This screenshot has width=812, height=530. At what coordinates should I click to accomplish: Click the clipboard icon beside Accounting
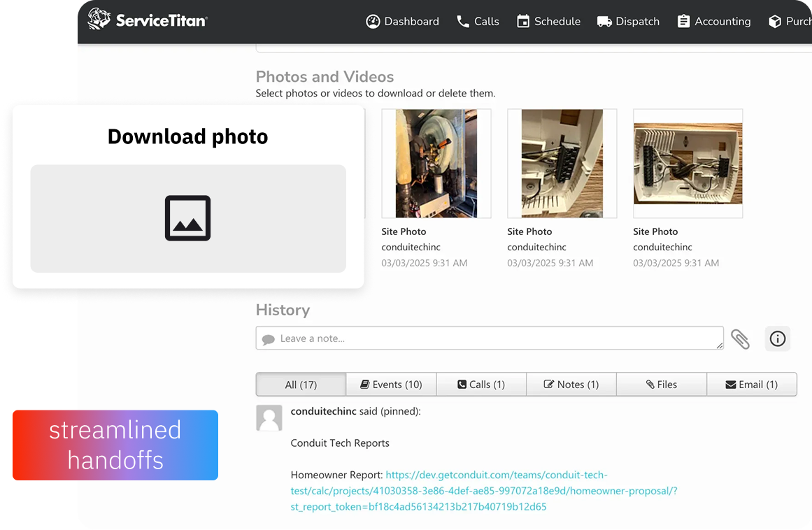(x=683, y=21)
